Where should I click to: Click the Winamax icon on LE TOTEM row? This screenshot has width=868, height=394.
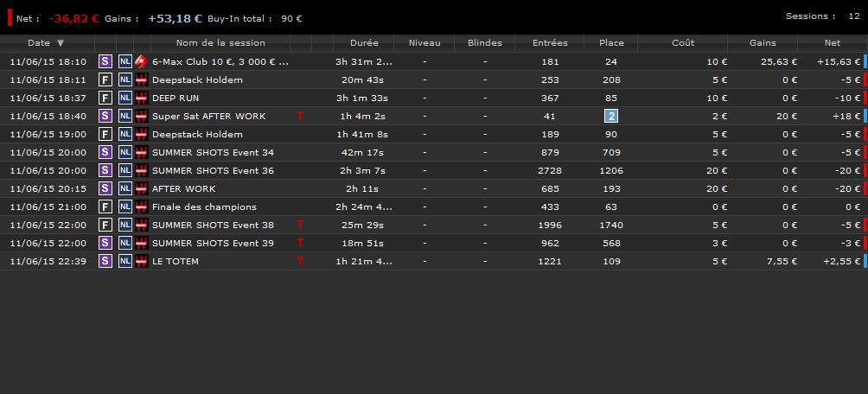tap(142, 261)
